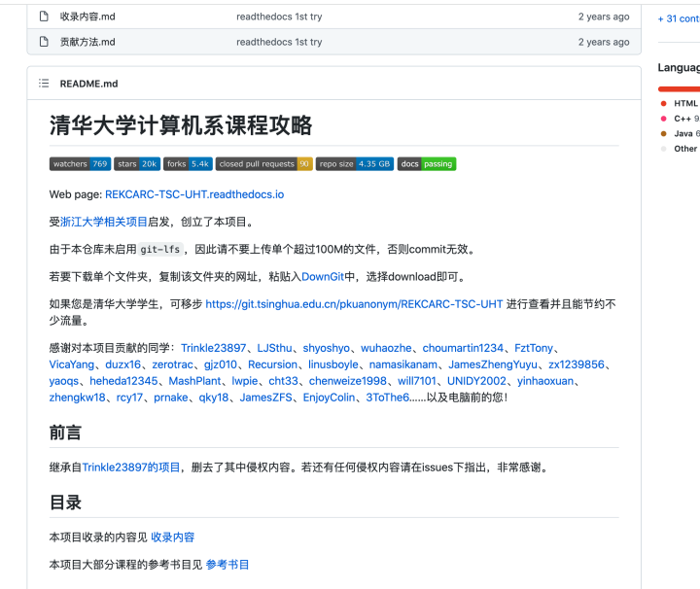Open contributor UNIDY2002's profile
The height and width of the screenshot is (589, 700).
click(x=476, y=381)
